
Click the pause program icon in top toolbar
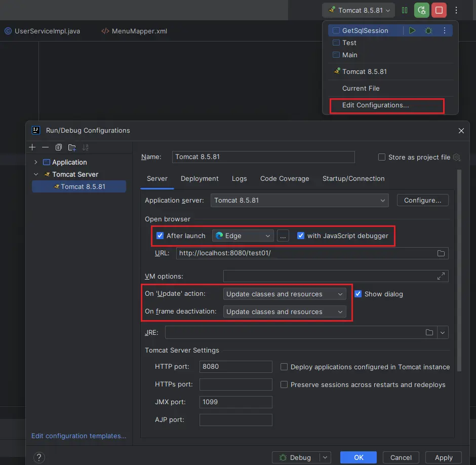(405, 10)
